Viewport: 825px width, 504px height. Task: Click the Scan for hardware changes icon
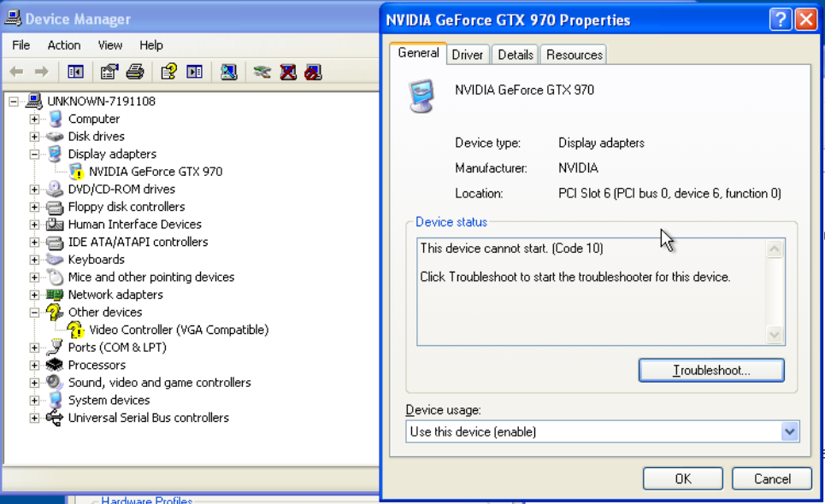coord(229,72)
